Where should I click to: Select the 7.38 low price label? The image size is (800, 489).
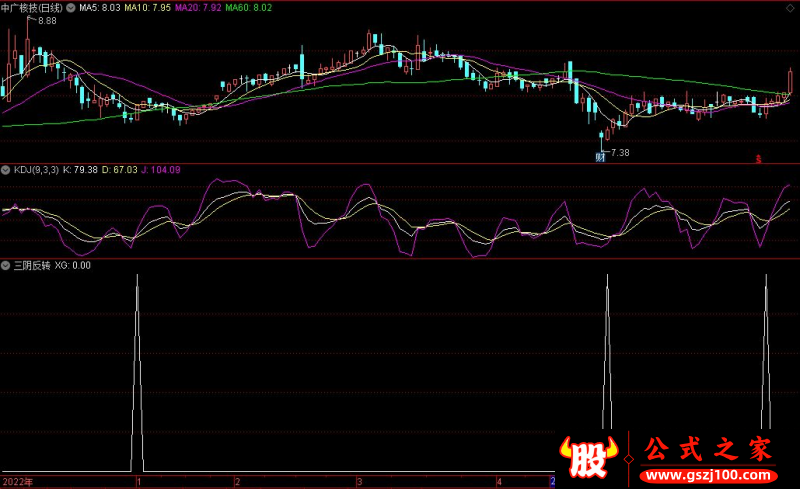pyautogui.click(x=620, y=152)
